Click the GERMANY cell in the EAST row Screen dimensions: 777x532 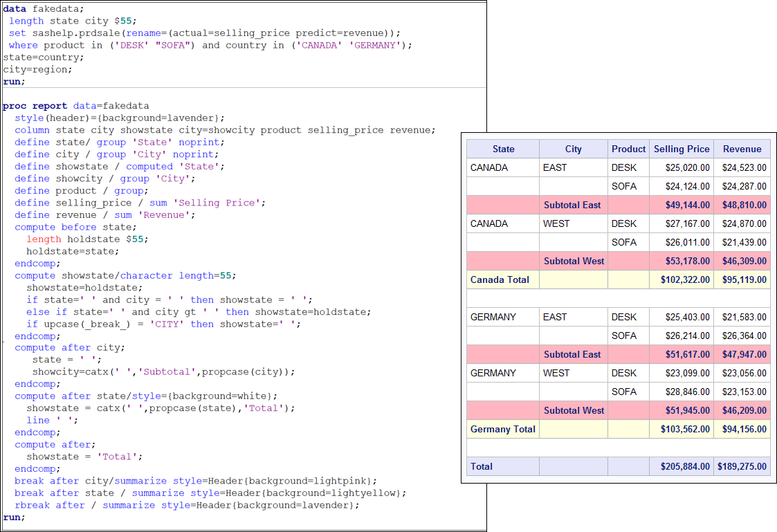point(493,317)
